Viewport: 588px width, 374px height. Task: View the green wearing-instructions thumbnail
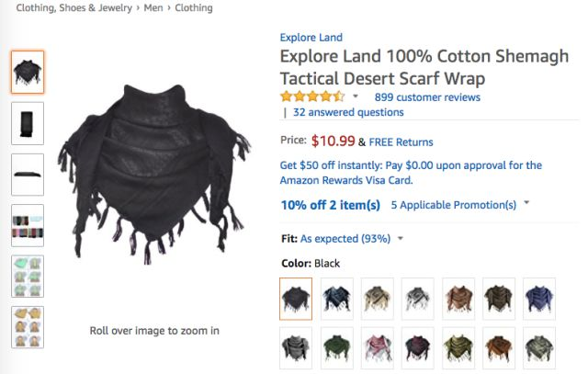pos(28,277)
